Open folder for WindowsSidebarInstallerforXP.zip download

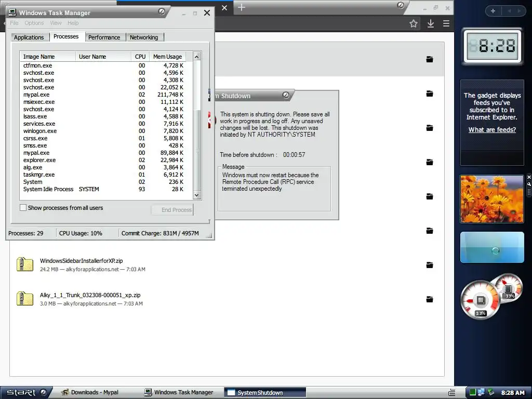[430, 265]
